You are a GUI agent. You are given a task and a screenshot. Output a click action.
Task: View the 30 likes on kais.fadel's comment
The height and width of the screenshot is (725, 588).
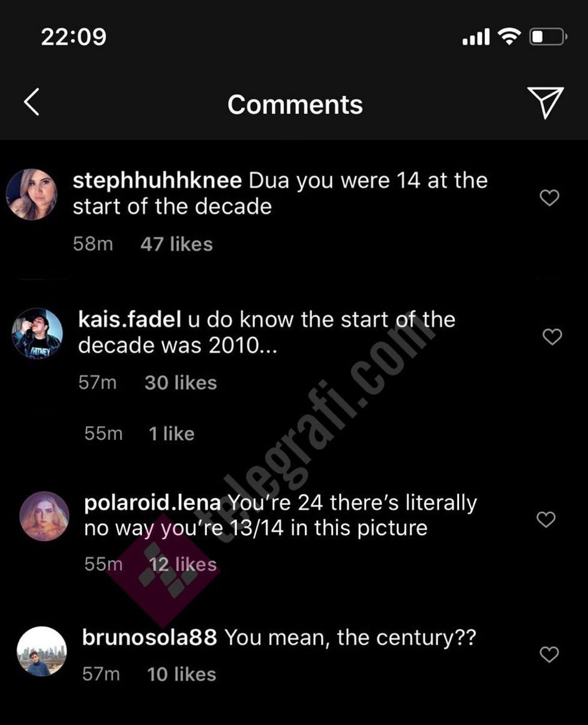(181, 383)
